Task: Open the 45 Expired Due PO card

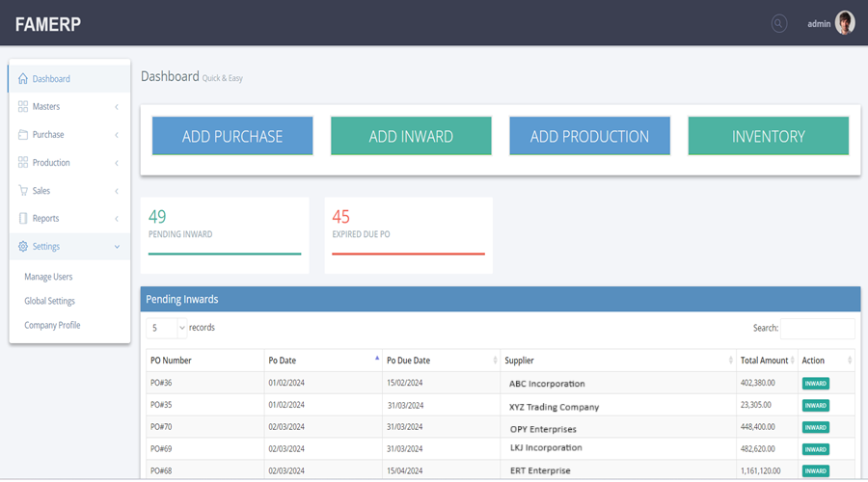Action: point(408,234)
